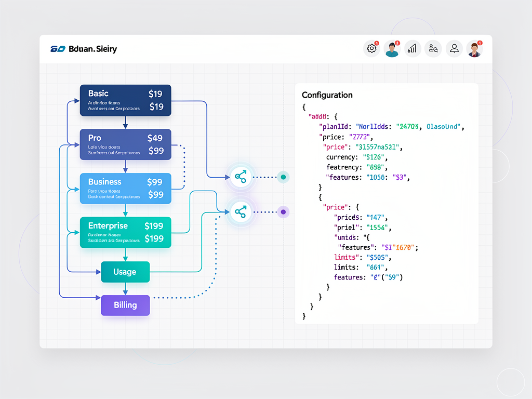532x399 pixels.
Task: Click the limits": "$50S" line
Action: click(362, 258)
